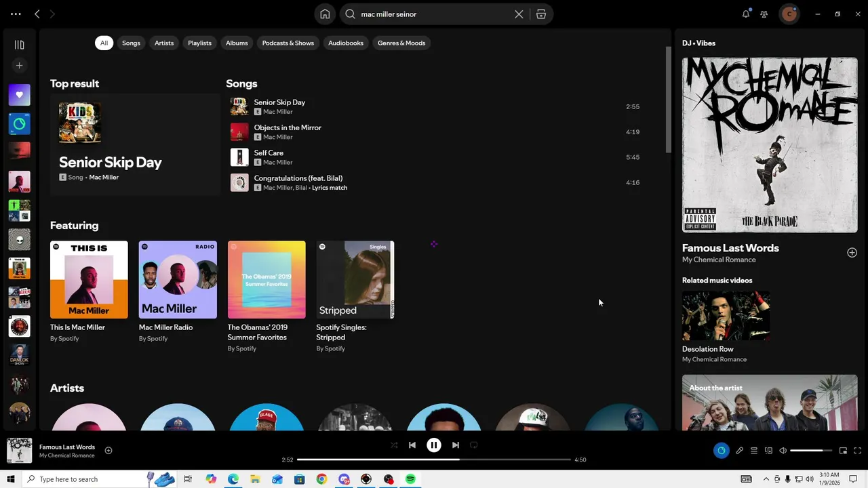Clear the search field
Screen dimensions: 868x488
pyautogui.click(x=519, y=14)
